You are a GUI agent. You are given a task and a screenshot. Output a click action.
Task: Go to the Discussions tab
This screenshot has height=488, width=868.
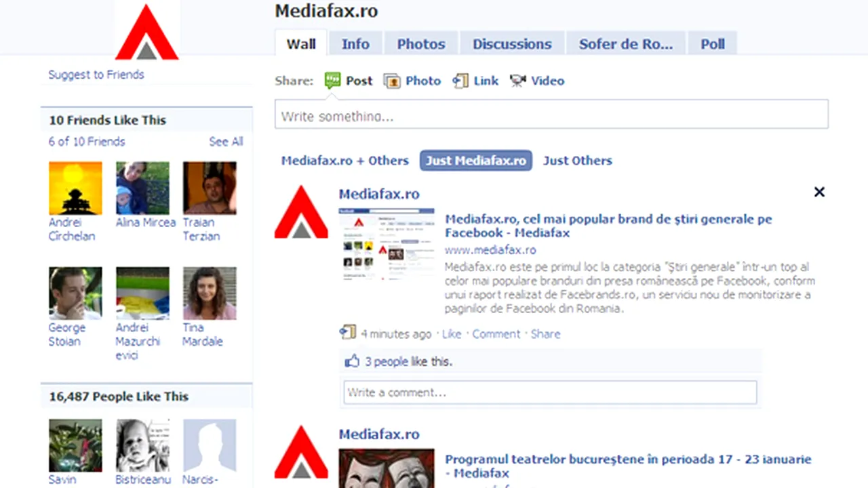tap(512, 44)
